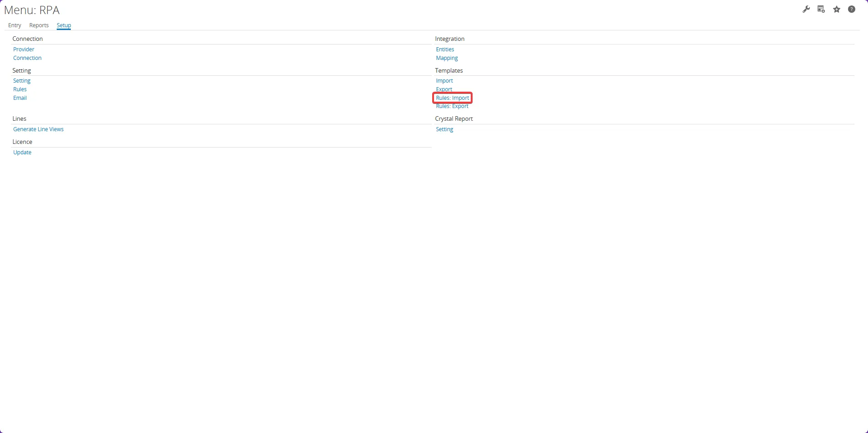The height and width of the screenshot is (433, 868).
Task: Open Setting under the Setting section
Action: (x=22, y=80)
